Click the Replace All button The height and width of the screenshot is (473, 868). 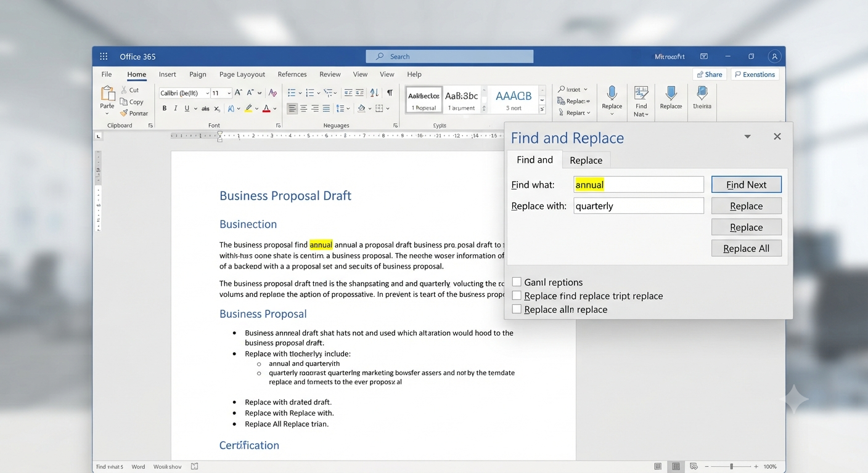coord(747,248)
